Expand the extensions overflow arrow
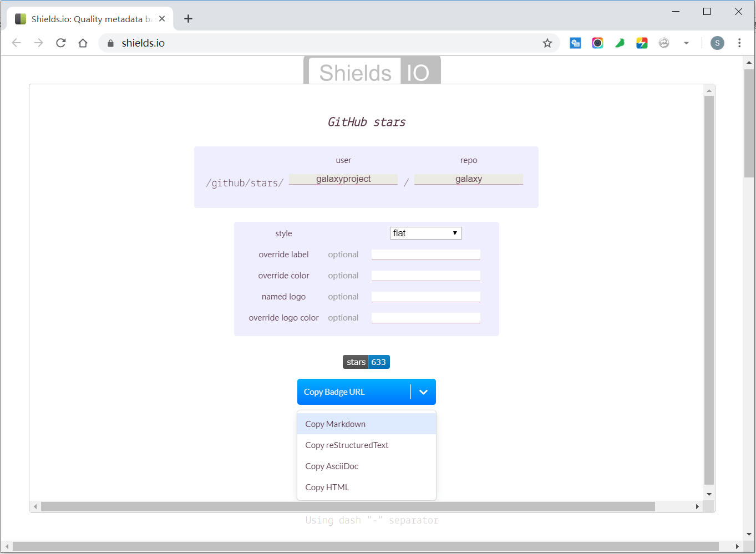Viewport: 756px width, 554px height. (686, 43)
